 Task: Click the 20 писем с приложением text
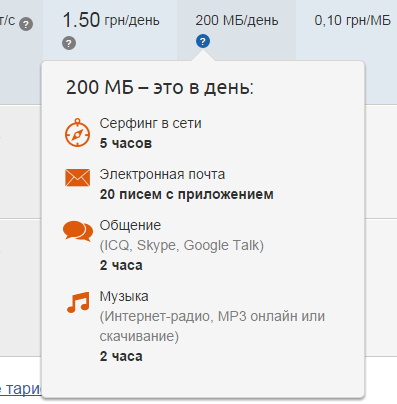point(187,194)
